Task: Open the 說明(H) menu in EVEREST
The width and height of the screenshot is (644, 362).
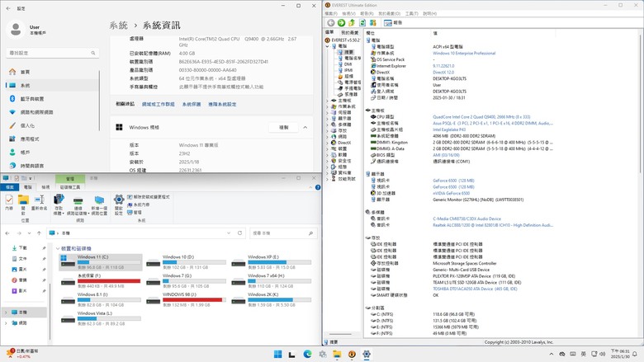Action: tap(429, 13)
